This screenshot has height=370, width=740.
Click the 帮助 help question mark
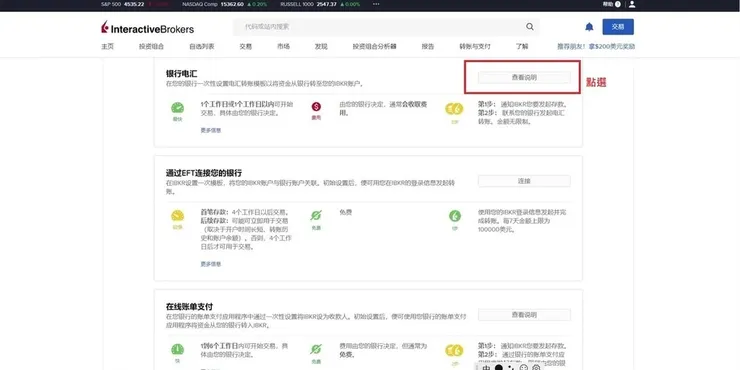[x=618, y=4]
